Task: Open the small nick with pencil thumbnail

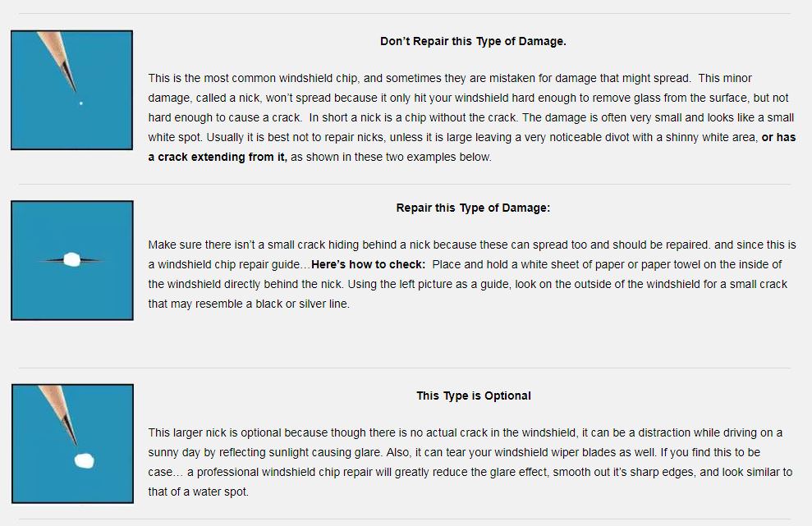Action: 72,90
